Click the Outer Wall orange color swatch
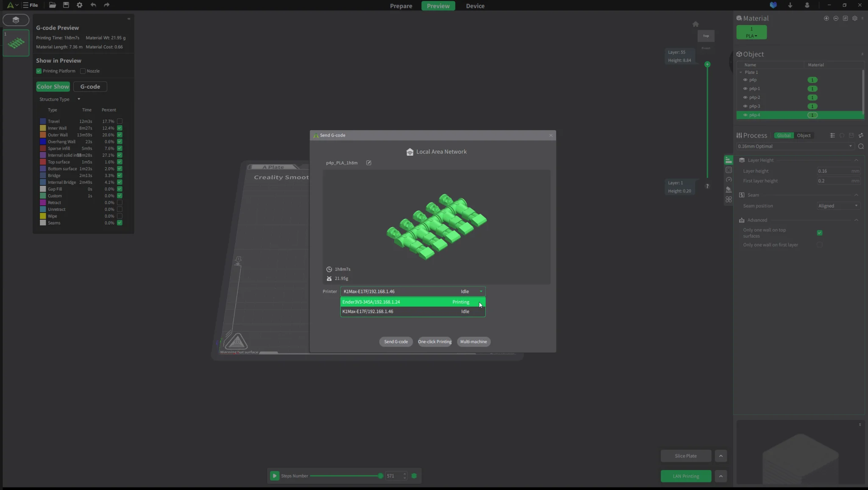The height and width of the screenshot is (490, 868). (43, 135)
